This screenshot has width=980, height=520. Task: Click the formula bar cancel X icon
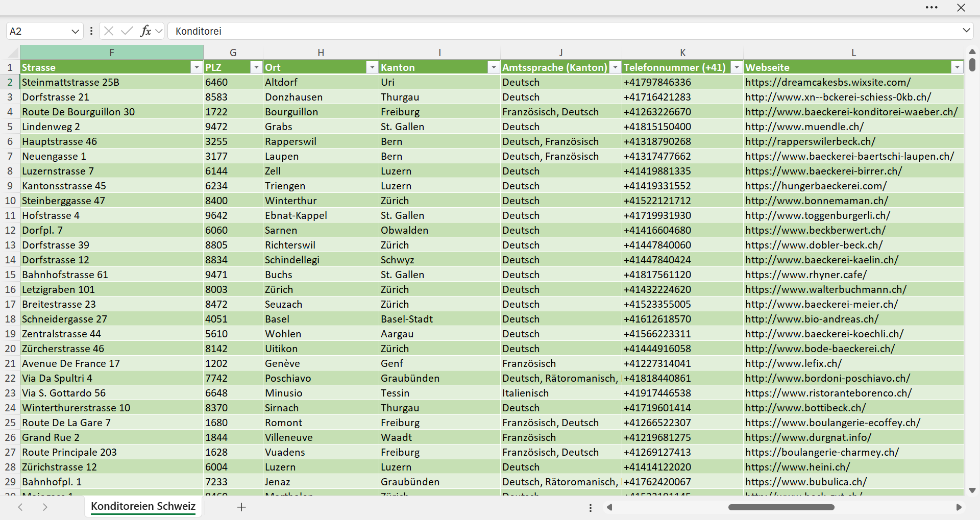pos(109,31)
